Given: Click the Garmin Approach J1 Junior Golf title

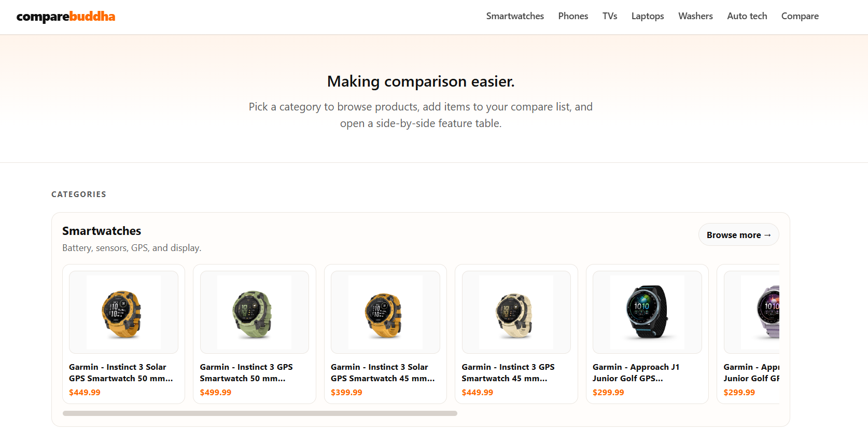Looking at the screenshot, I should (636, 372).
